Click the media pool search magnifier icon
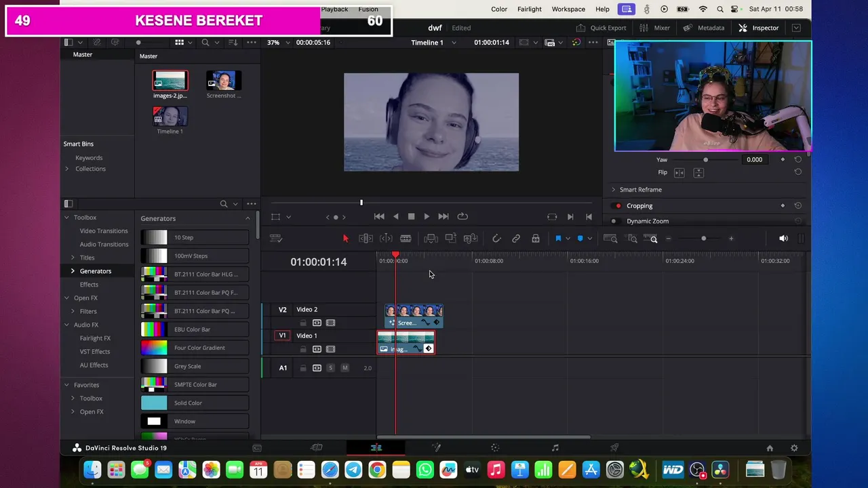Viewport: 868px width, 488px height. (205, 43)
